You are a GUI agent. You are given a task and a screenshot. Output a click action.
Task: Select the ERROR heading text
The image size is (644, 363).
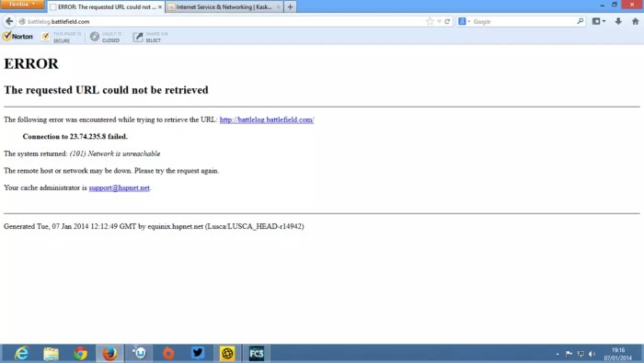click(x=31, y=63)
